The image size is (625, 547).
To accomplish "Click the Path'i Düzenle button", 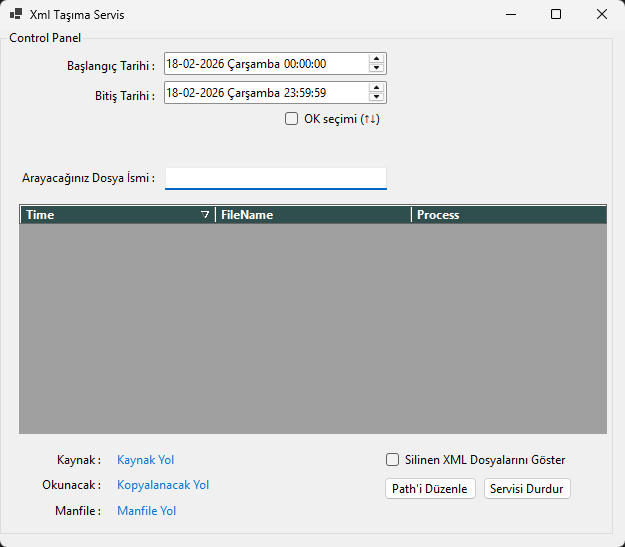I will pyautogui.click(x=430, y=489).
